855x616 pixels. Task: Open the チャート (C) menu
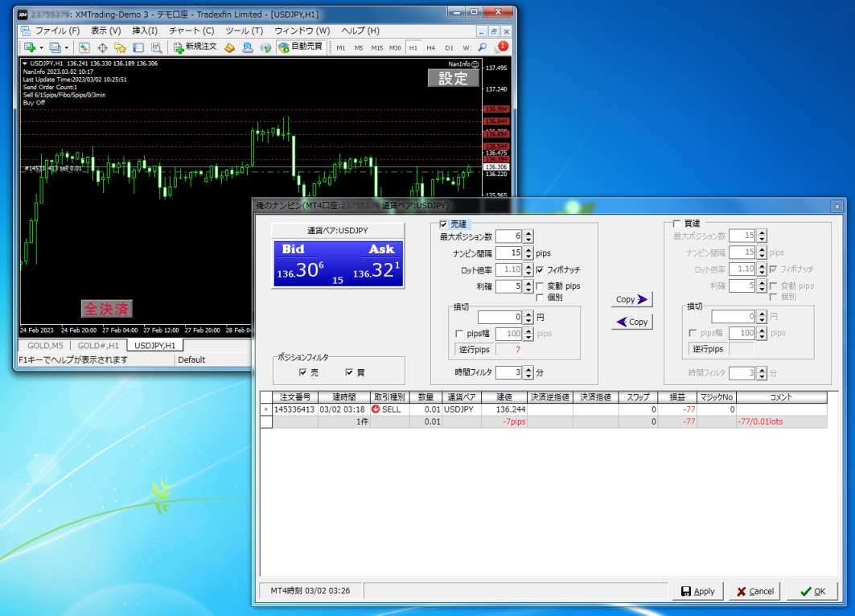pyautogui.click(x=191, y=31)
